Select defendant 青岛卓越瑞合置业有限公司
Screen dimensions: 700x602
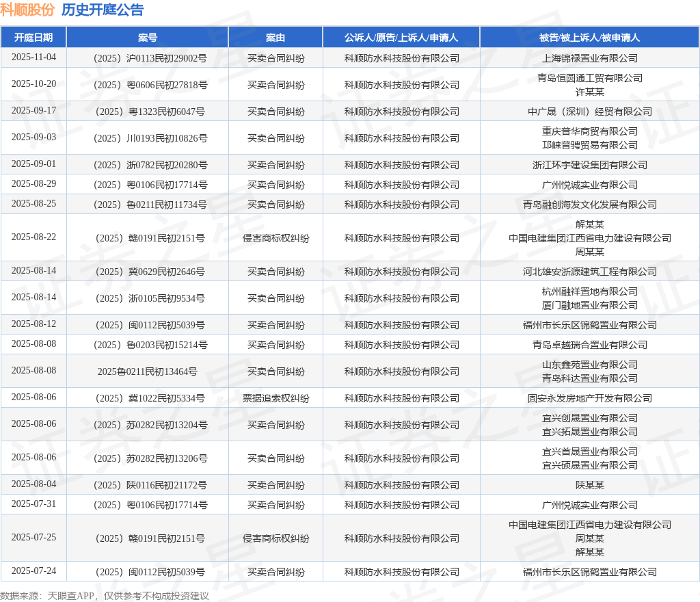pyautogui.click(x=590, y=345)
